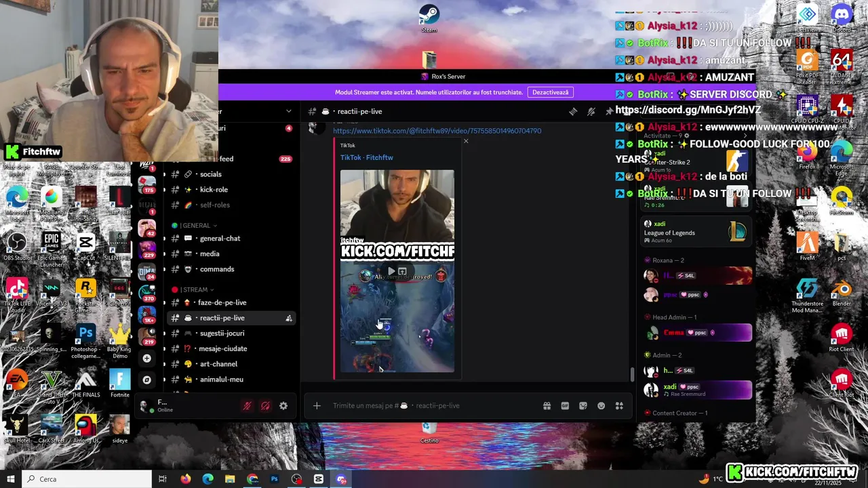Open emoji picker in message bar
This screenshot has width=868, height=488.
click(601, 406)
